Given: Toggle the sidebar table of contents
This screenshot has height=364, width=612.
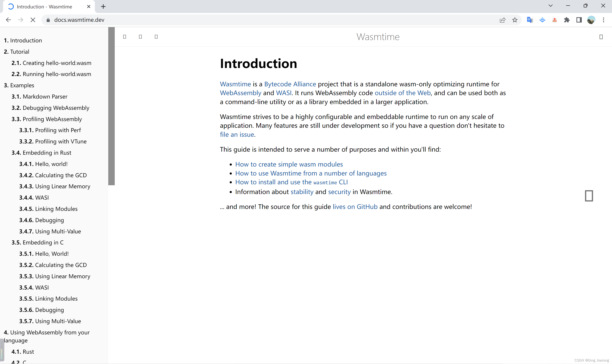Looking at the screenshot, I should click(125, 37).
